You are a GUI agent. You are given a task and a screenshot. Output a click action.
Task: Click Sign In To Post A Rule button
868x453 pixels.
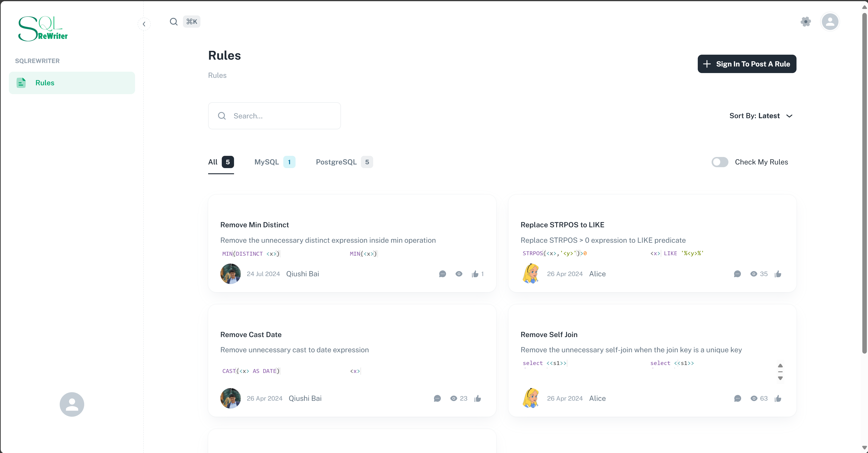[747, 64]
